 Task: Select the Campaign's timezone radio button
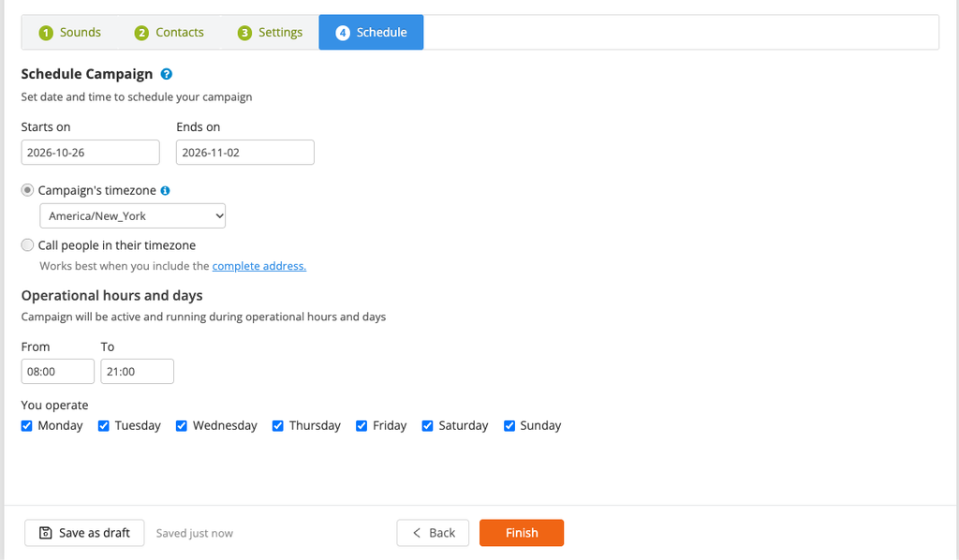27,190
